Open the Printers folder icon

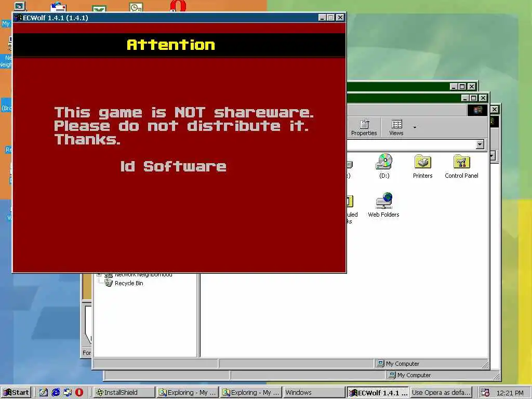[x=422, y=166]
